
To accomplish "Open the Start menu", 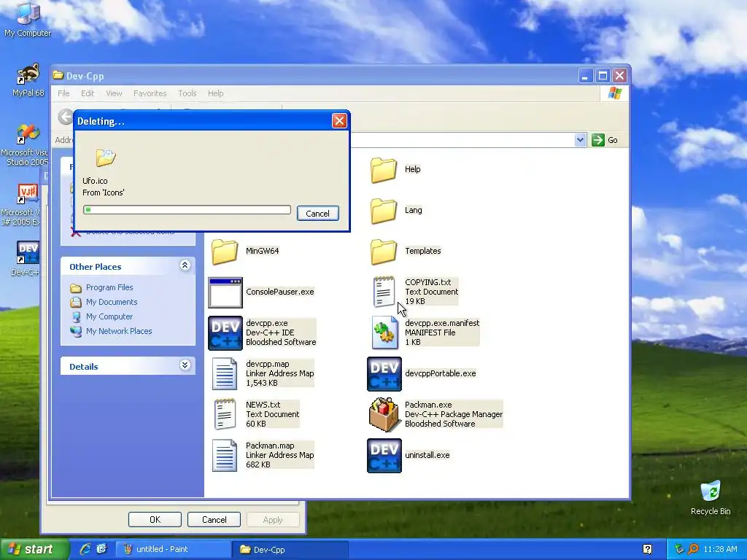I will pos(34,549).
